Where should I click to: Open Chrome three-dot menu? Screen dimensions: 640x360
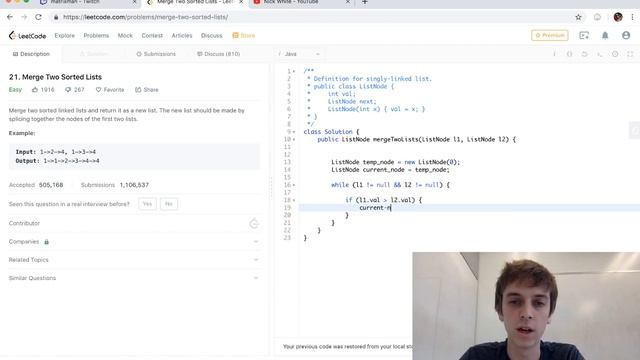[x=632, y=17]
